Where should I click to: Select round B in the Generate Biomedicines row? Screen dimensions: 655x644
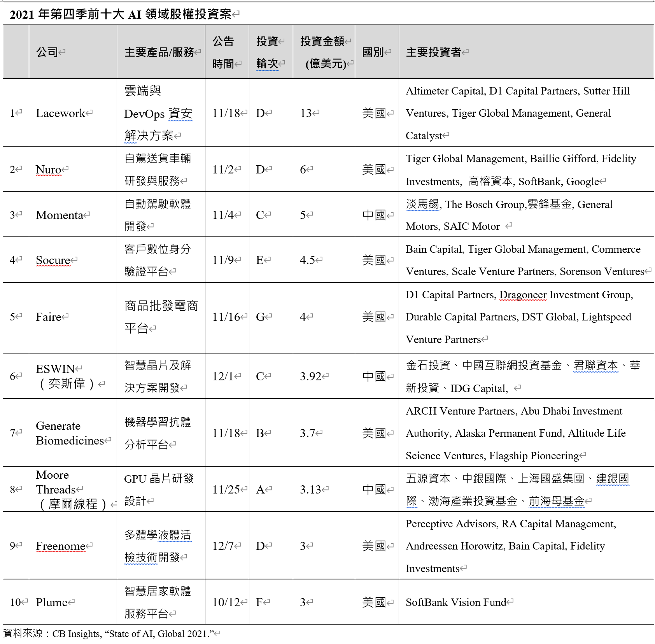259,433
